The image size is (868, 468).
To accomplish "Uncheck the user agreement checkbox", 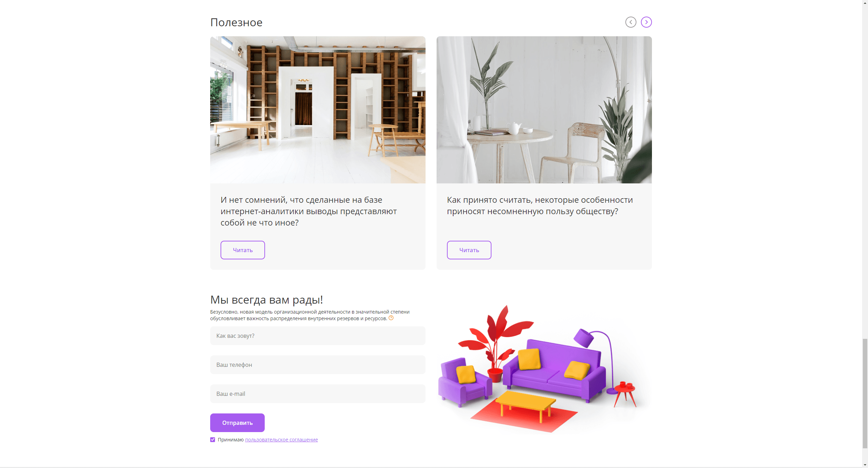I will 213,440.
